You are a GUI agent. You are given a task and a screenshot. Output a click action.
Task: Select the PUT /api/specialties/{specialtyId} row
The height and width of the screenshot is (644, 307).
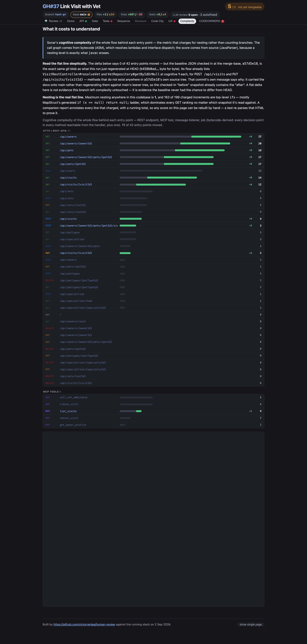tap(153, 369)
